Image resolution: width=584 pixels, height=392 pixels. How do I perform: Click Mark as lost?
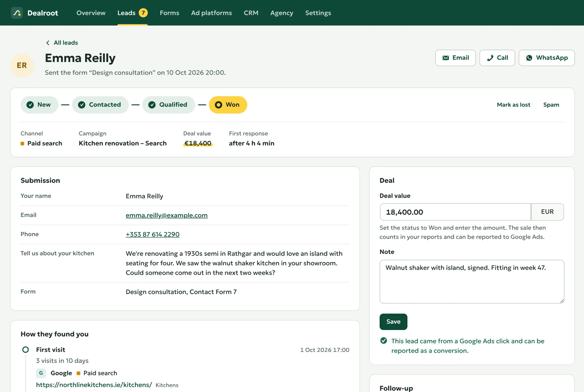pos(514,105)
